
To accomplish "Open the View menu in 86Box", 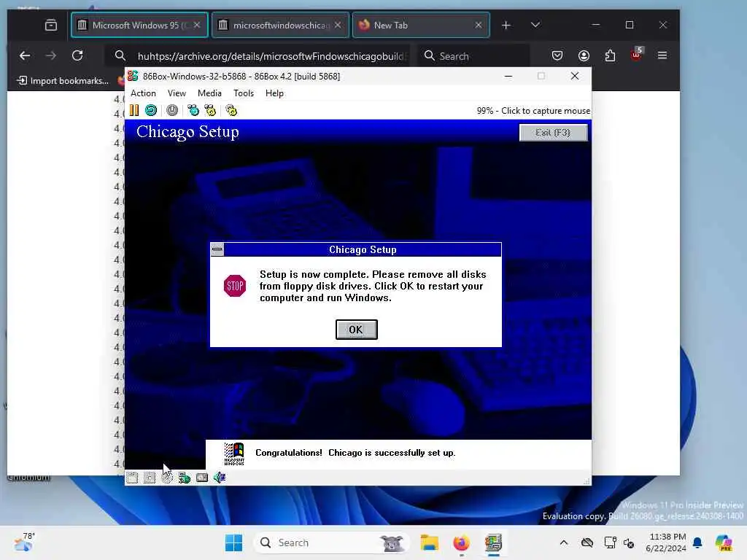I will pyautogui.click(x=177, y=93).
